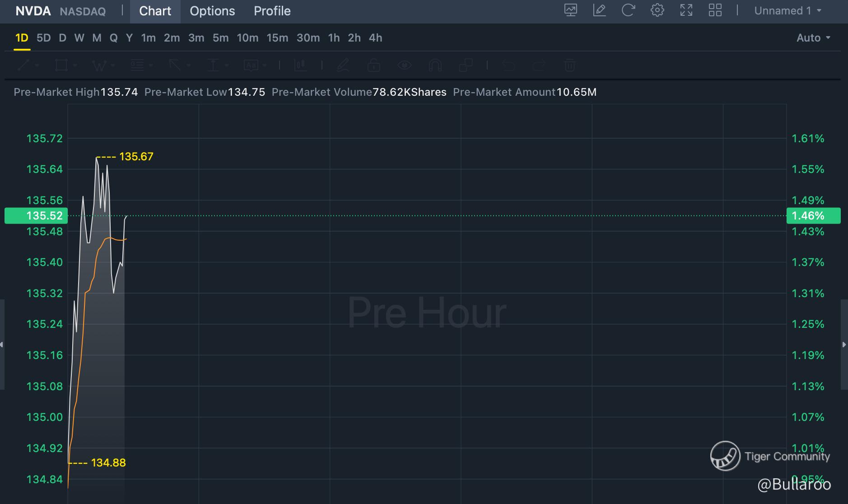Screen dimensions: 848x504
Task: Open the Unnamed 1 layout dropdown
Action: point(788,10)
